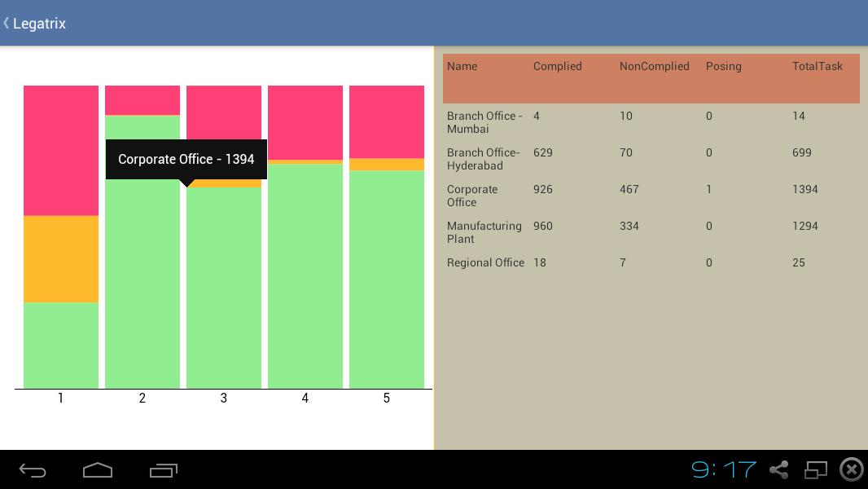Screen dimensions: 868x489
Task: Tap Complied value 926 for Corporate Office
Action: [x=542, y=189]
